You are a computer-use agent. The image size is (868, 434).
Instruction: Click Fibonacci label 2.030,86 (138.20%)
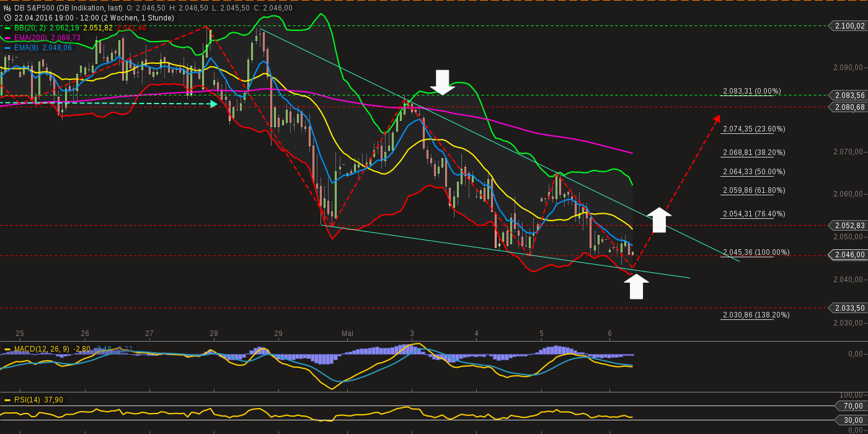(x=756, y=315)
